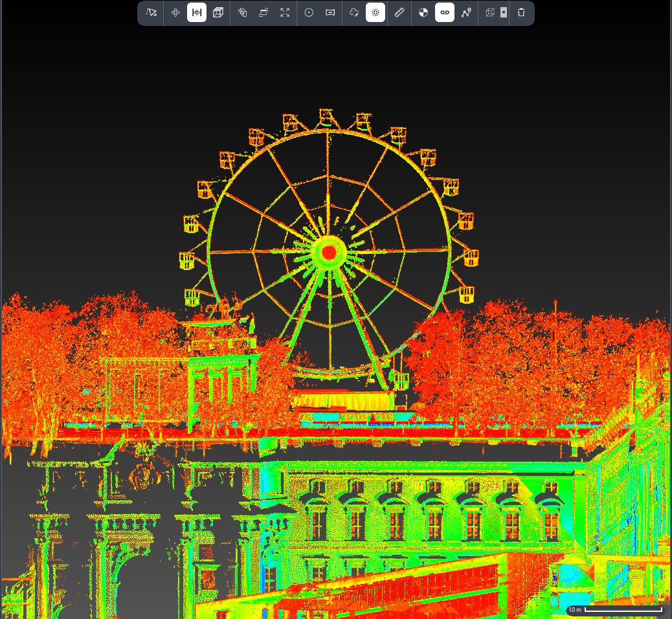Click the contrast render mode icon

[422, 12]
